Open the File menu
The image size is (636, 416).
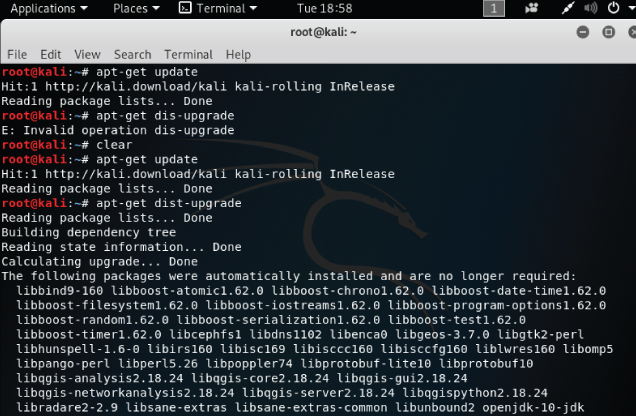coord(17,54)
